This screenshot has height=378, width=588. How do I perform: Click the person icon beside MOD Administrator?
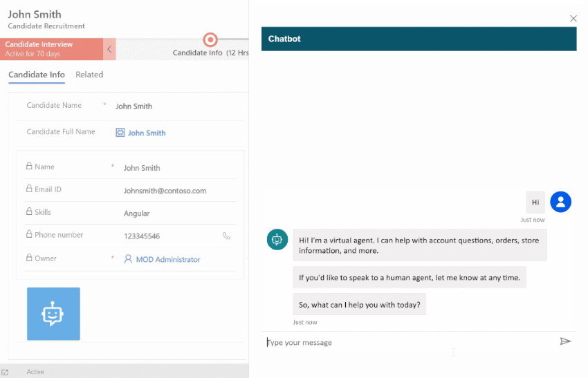128,259
